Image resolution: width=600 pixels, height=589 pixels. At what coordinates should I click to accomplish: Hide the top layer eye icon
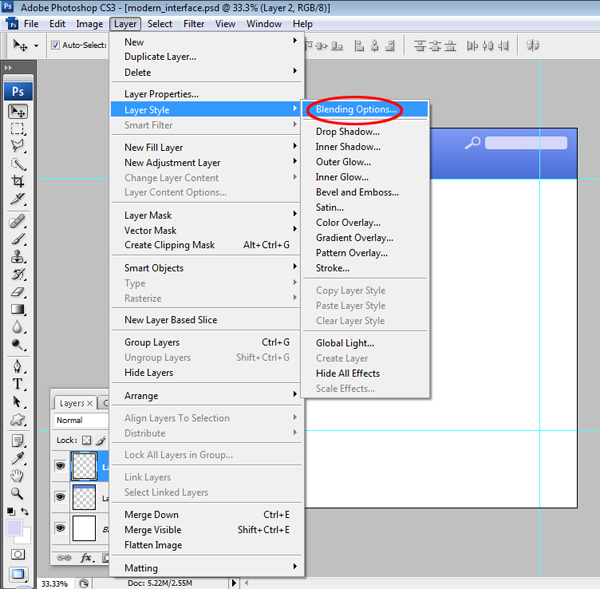[60, 466]
